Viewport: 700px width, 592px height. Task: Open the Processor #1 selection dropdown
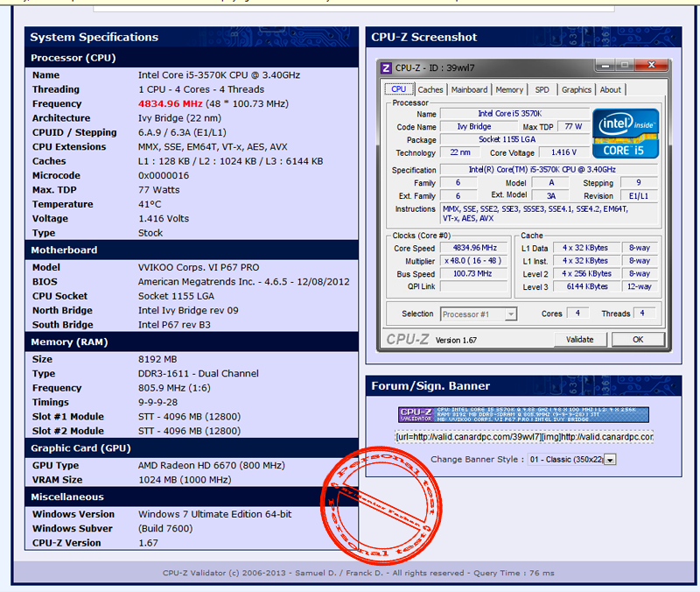(x=479, y=314)
